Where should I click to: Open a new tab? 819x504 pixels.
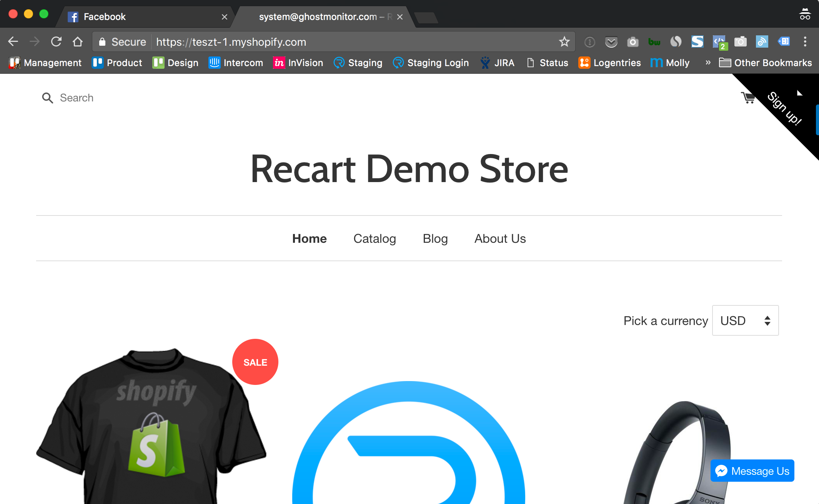[x=426, y=18]
